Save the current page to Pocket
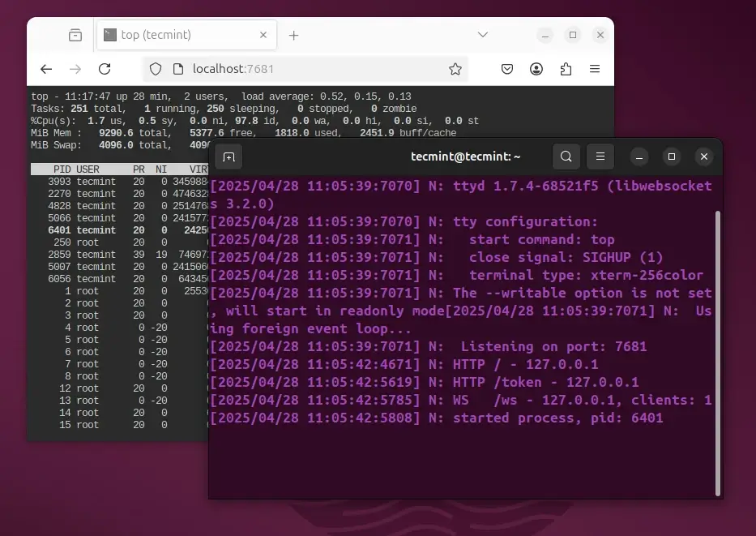The image size is (756, 536). click(x=507, y=69)
